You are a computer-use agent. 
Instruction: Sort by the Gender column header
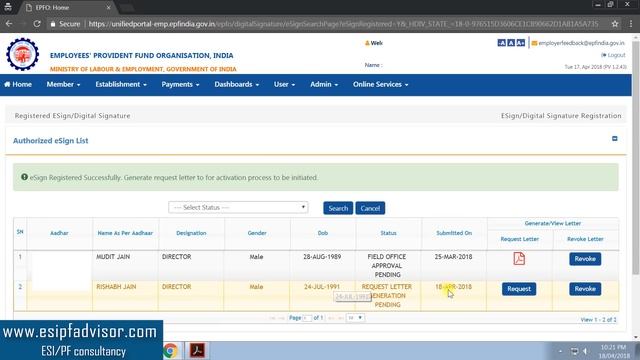click(257, 233)
